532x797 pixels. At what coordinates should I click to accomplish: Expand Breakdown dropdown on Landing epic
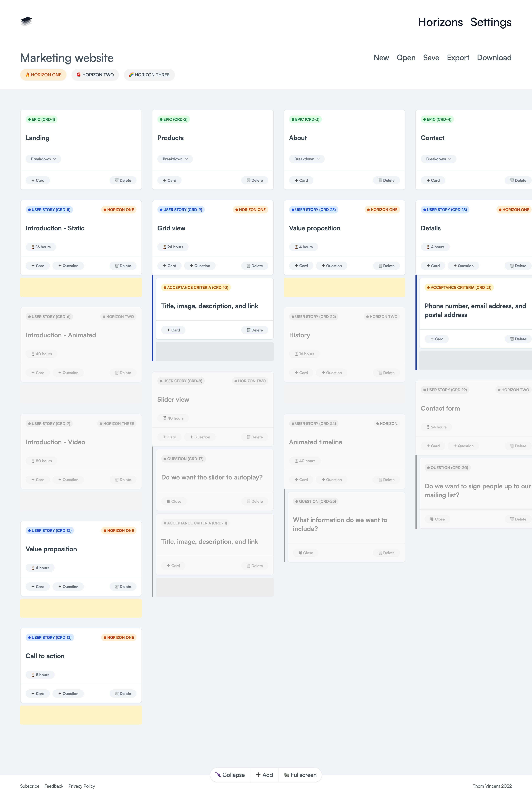[x=43, y=159]
